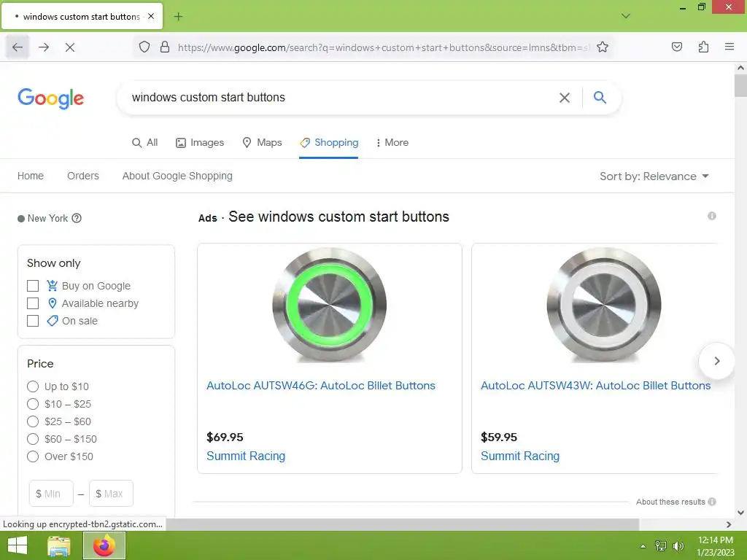Open a new browser tab

178,17
